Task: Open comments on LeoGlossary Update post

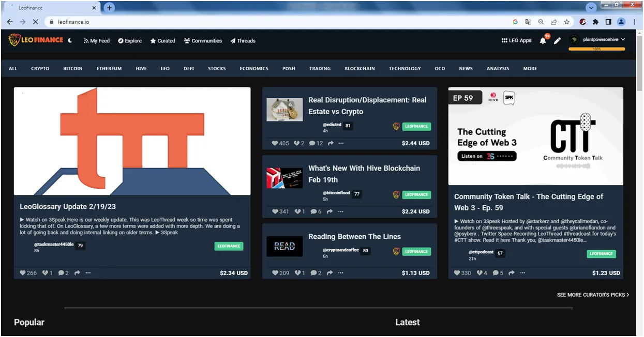Action: pos(61,273)
